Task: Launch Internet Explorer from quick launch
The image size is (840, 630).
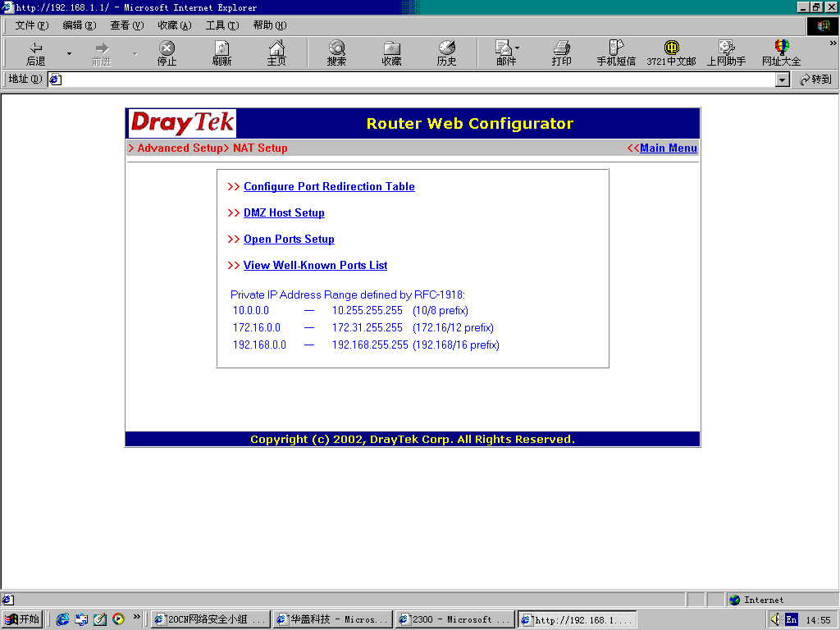Action: coord(62,619)
